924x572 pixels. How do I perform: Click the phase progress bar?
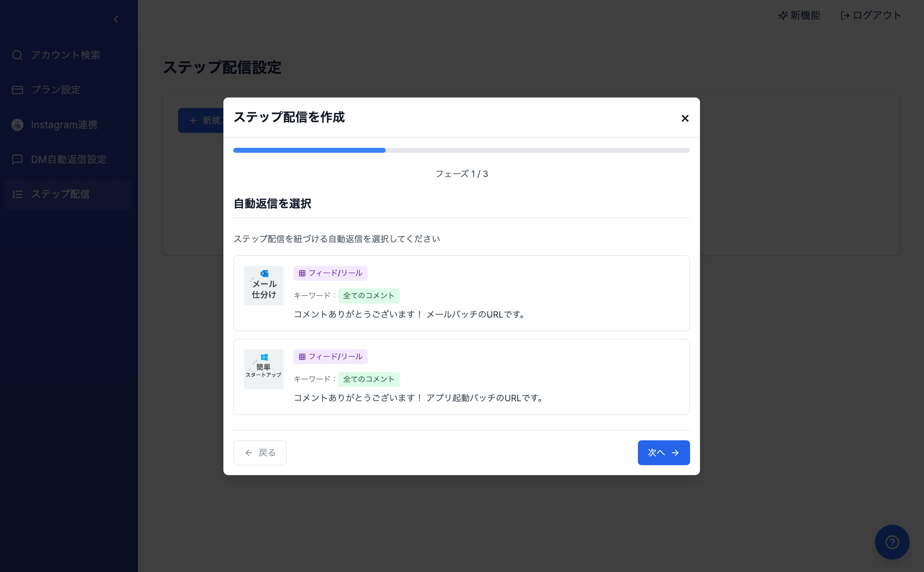point(461,151)
